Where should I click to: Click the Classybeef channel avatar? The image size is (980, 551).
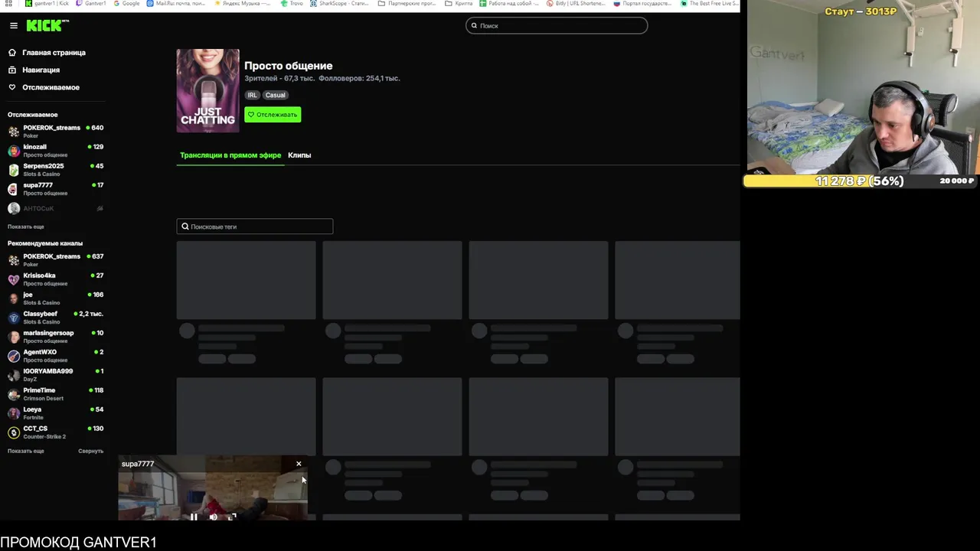pos(13,318)
